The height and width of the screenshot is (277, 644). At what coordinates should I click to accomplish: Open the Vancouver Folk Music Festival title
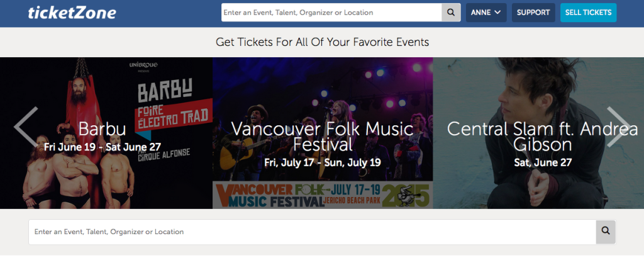point(323,137)
